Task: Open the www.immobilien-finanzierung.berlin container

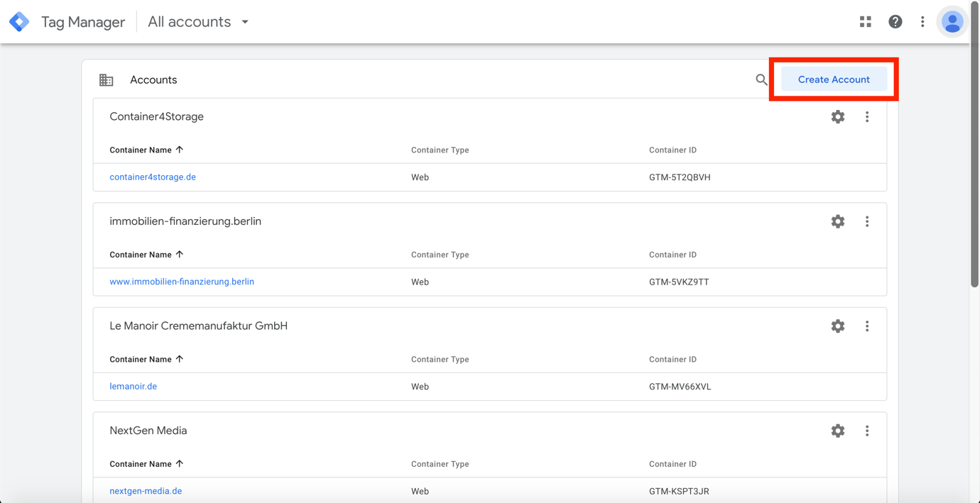Action: 182,282
